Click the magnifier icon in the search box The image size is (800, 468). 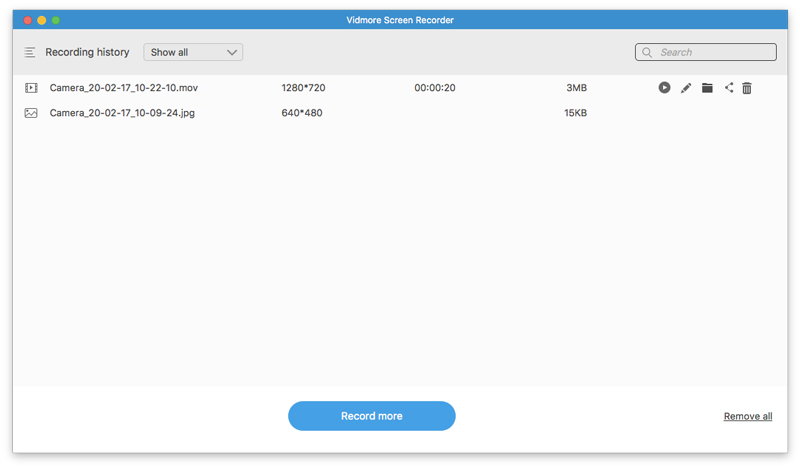(648, 52)
